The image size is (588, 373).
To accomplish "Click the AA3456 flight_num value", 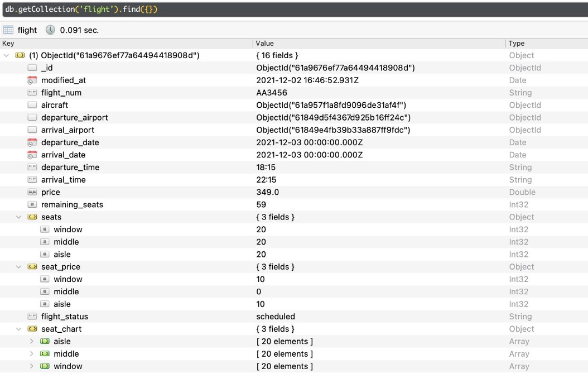I will tap(272, 92).
